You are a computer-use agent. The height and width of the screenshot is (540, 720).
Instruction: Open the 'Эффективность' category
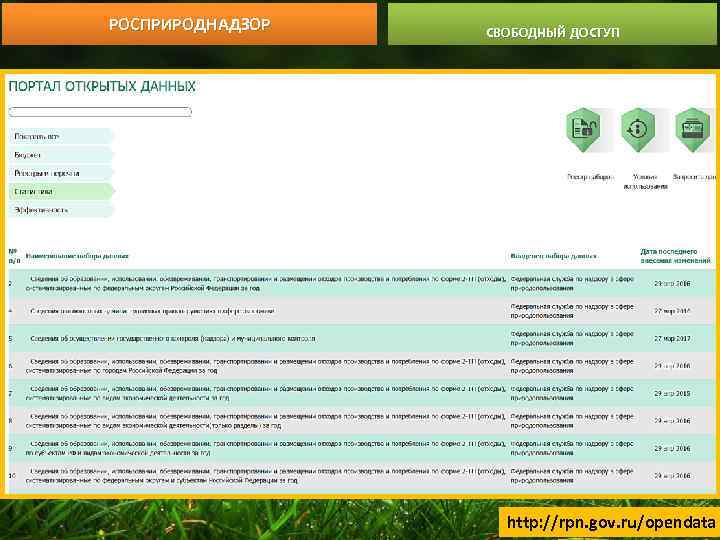tap(61, 210)
